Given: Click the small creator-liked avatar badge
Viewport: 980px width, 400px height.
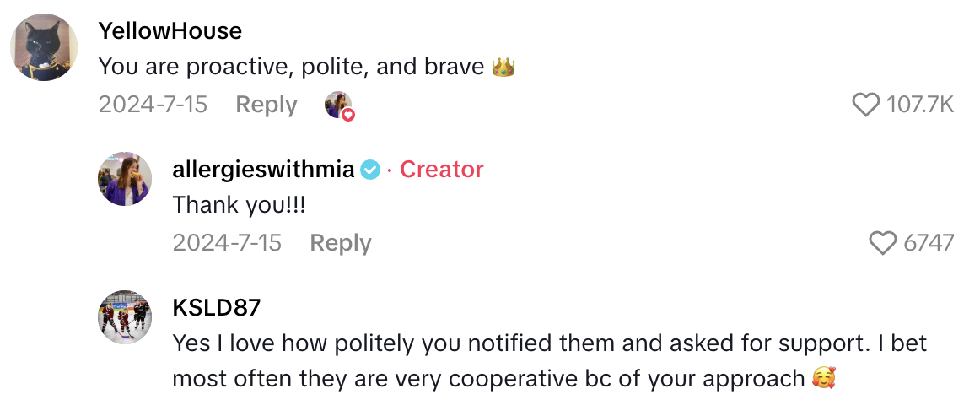Looking at the screenshot, I should 339,105.
